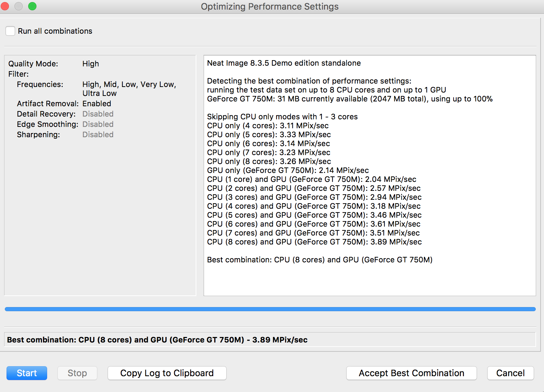Image resolution: width=544 pixels, height=392 pixels.
Task: Click the Detail Recovery 'Disabled' value
Action: click(98, 114)
